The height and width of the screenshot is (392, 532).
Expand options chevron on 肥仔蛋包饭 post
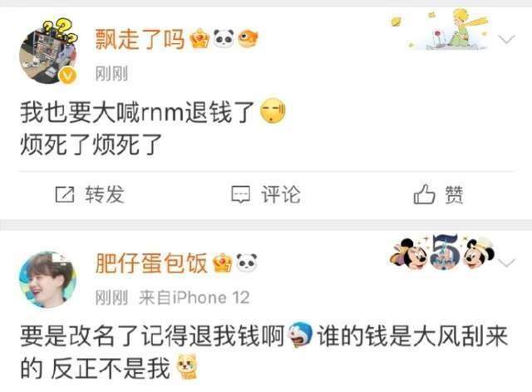tap(507, 263)
